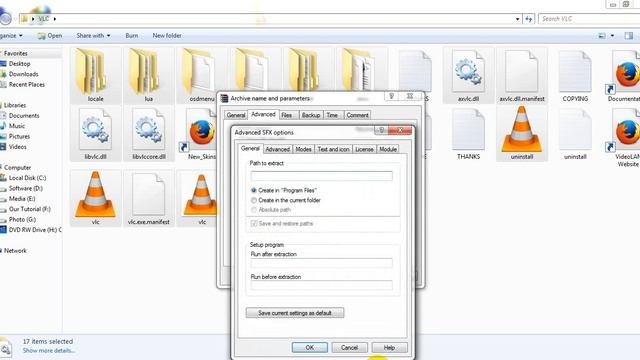This screenshot has width=640, height=360.
Task: Select the axvlc.dll.manifest file
Action: tap(522, 75)
